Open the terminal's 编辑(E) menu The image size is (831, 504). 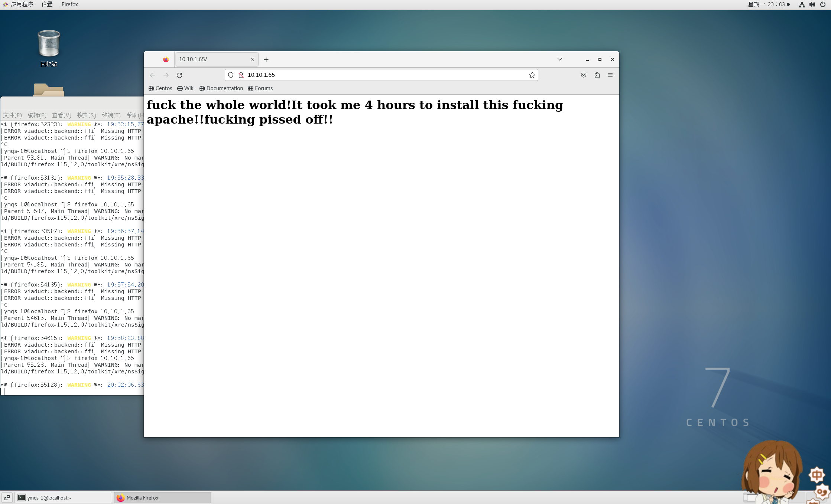[x=37, y=115]
